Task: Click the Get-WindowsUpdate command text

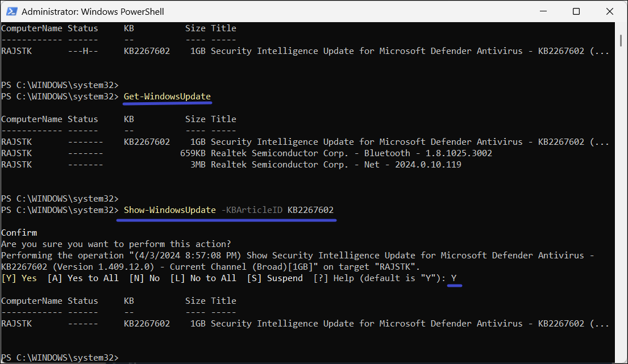Action: pos(167,97)
